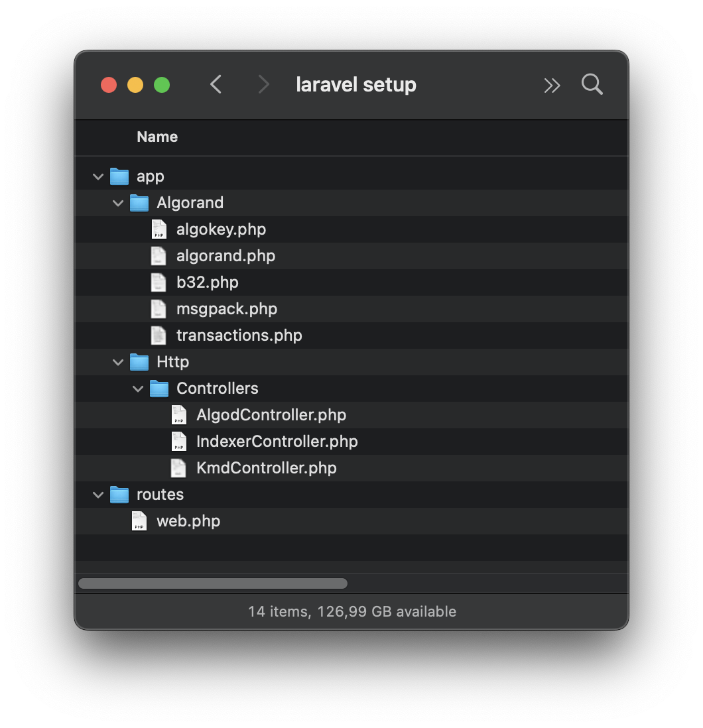Image resolution: width=703 pixels, height=728 pixels.
Task: Select the 'b32.php' file name
Action: tap(208, 282)
